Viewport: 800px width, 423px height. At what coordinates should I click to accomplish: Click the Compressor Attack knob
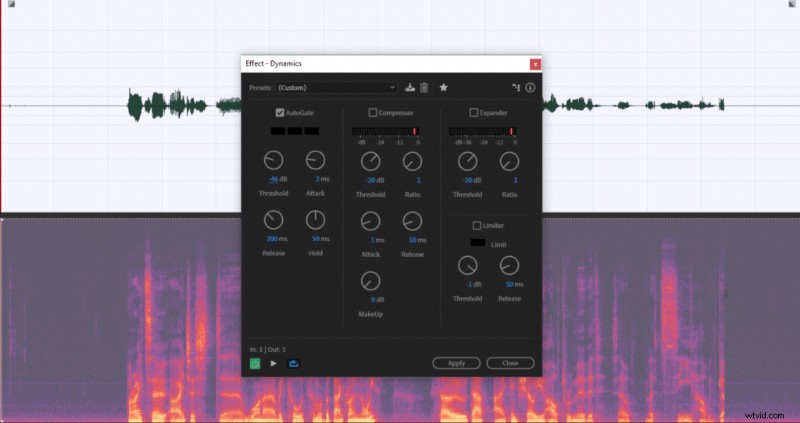(x=370, y=221)
